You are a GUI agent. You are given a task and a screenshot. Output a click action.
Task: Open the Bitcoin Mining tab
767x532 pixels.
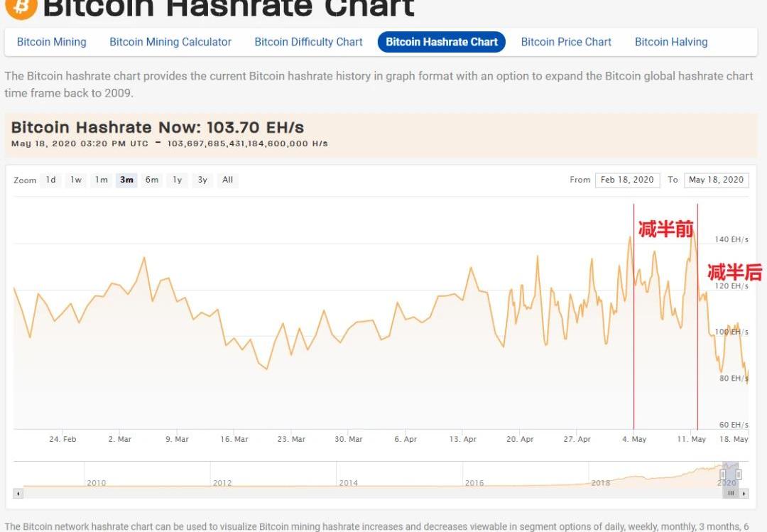(51, 42)
